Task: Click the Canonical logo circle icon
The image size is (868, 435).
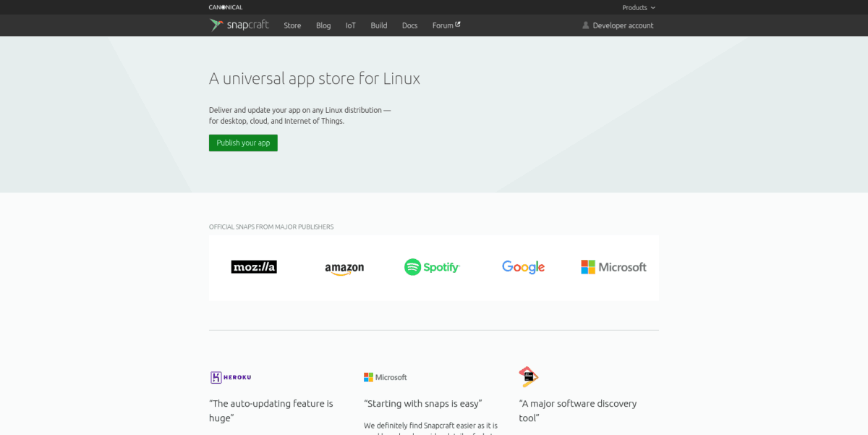Action: point(225,7)
